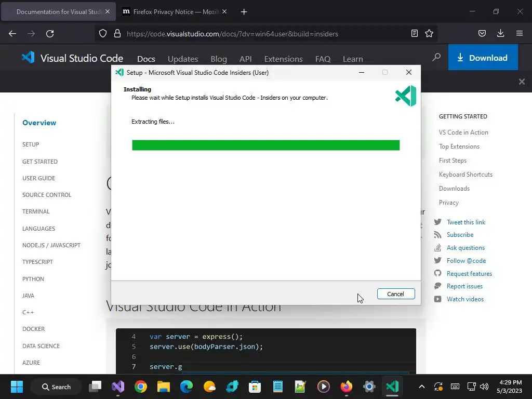Switch to the Firefox Privacy Notice tab
The image size is (532, 399).
point(175,12)
